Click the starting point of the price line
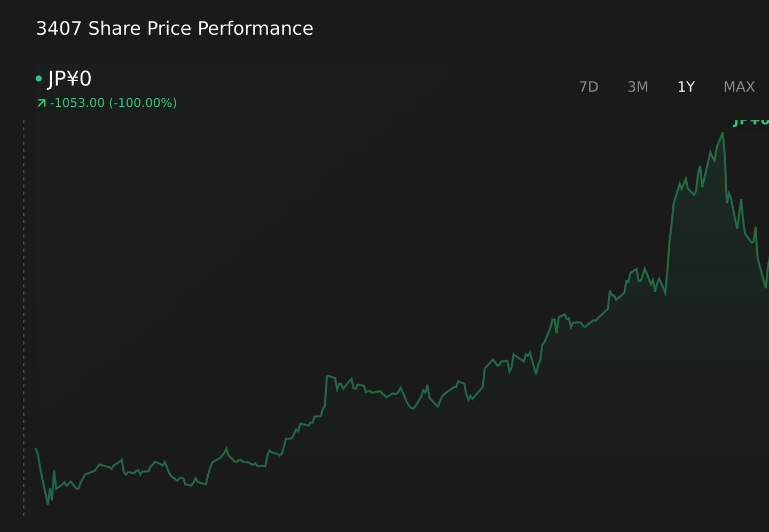769x532 pixels. point(36,449)
